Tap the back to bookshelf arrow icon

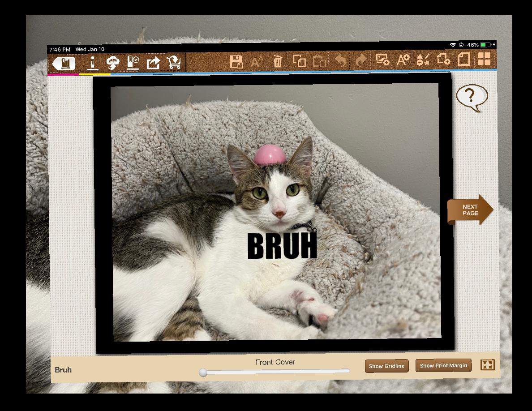click(x=64, y=64)
